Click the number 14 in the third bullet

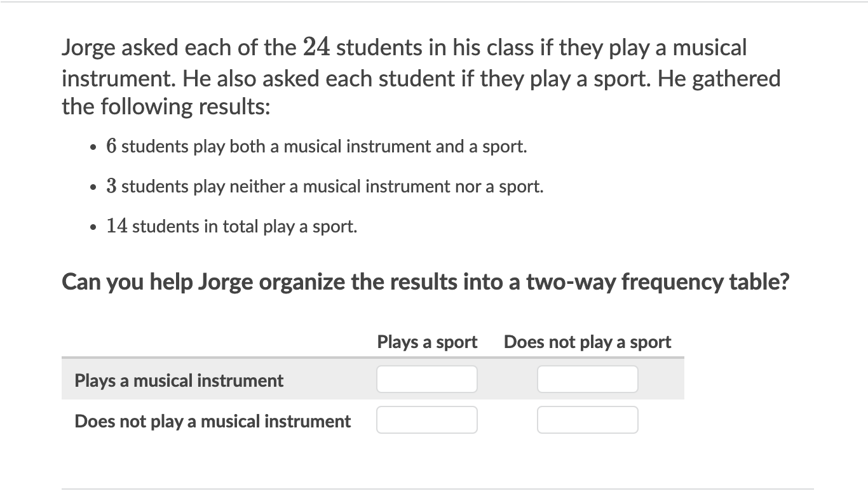click(117, 226)
